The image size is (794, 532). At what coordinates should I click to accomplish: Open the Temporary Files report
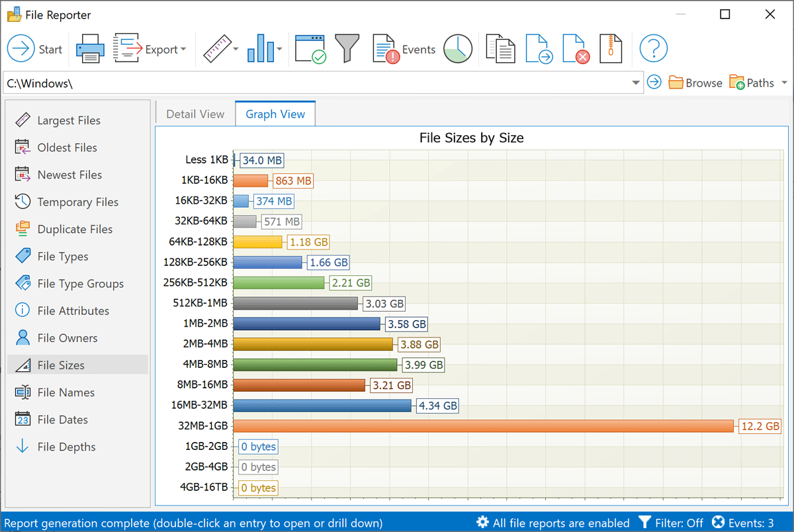pyautogui.click(x=77, y=202)
